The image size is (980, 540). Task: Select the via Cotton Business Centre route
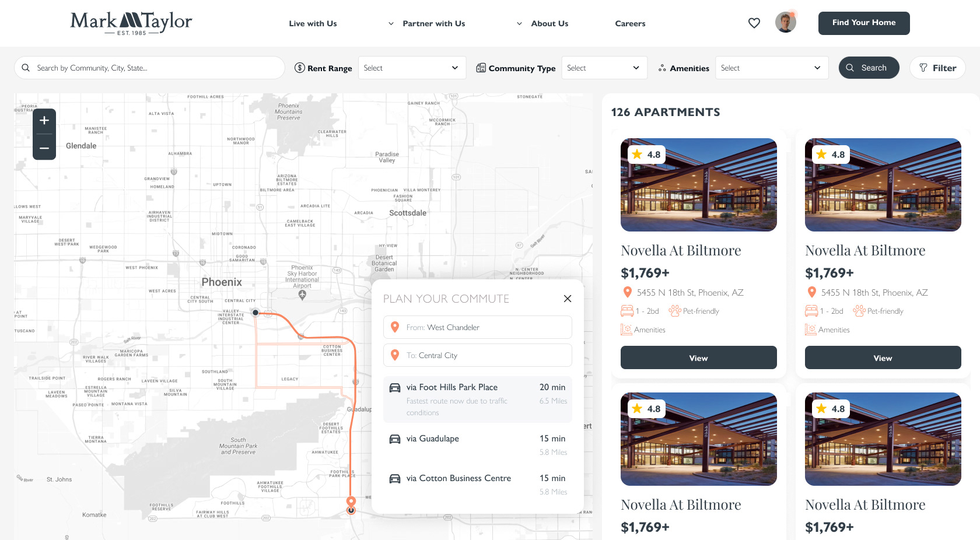478,485
